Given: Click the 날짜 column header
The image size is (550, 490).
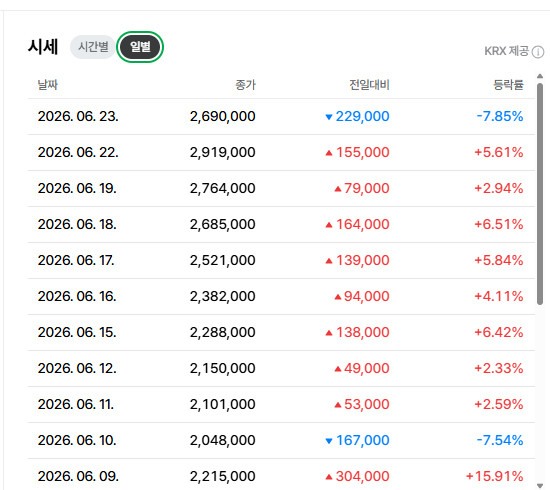Looking at the screenshot, I should click(48, 85).
